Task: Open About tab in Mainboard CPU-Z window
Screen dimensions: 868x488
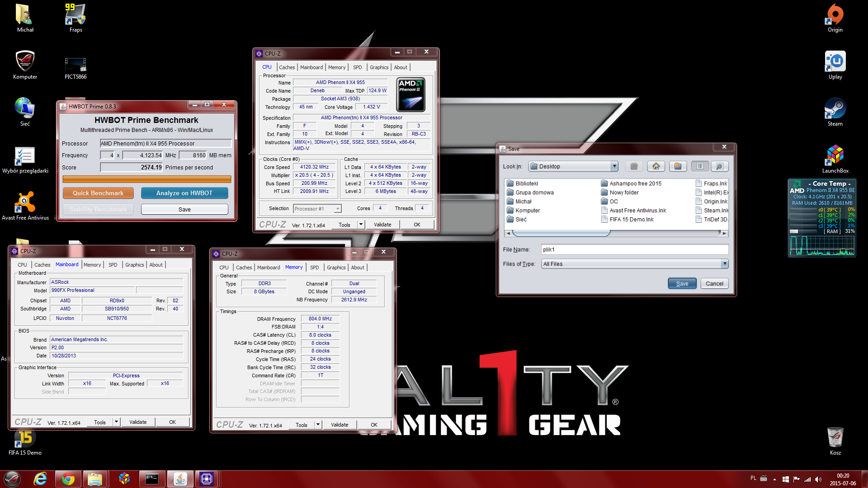Action: (156, 265)
